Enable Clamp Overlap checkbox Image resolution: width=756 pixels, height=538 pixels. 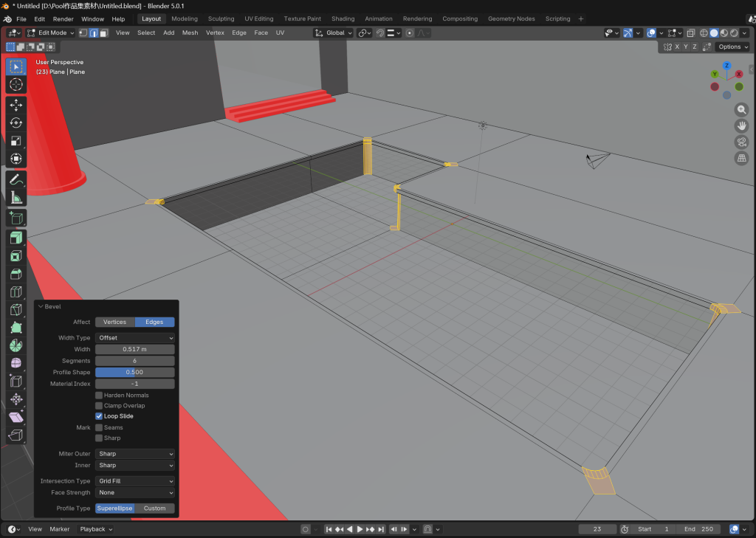[99, 406]
